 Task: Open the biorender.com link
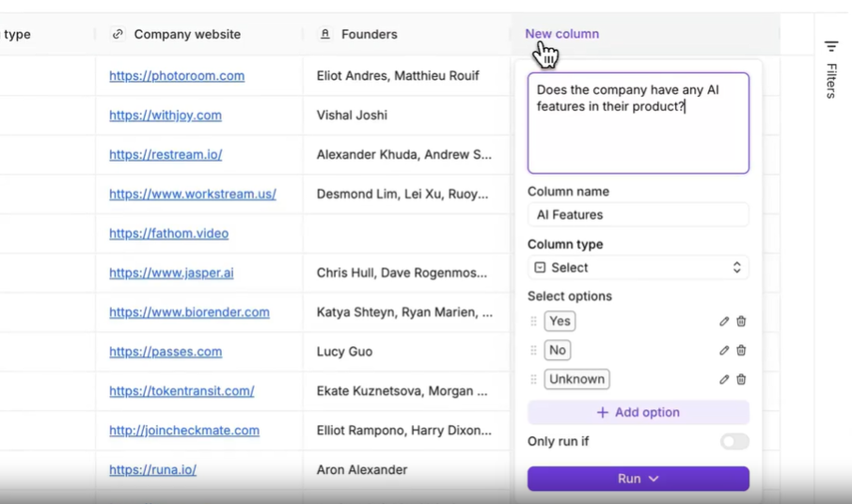(189, 312)
